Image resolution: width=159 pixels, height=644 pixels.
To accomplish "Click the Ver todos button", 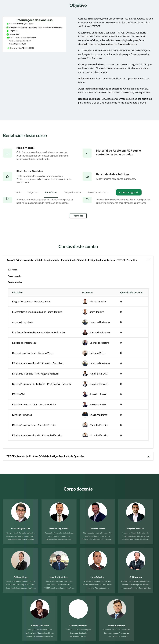I will tap(78, 216).
